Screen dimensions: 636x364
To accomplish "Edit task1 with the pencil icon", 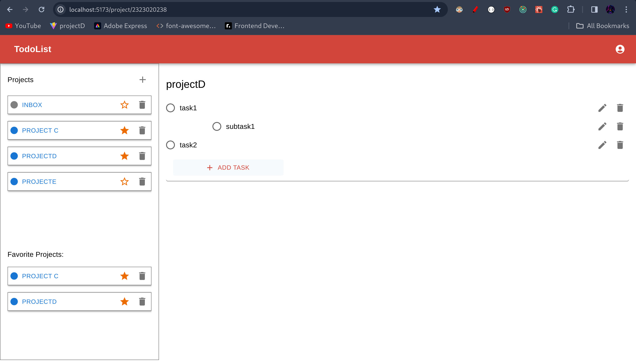I will point(602,108).
